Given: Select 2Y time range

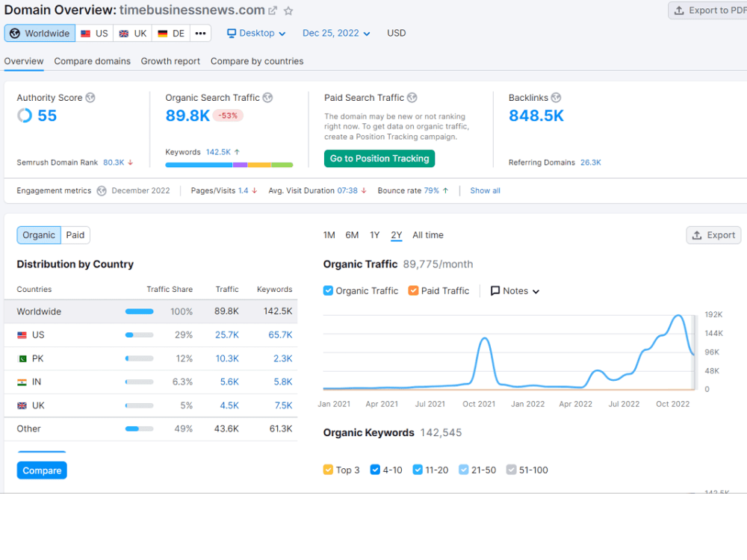Looking at the screenshot, I should point(397,235).
